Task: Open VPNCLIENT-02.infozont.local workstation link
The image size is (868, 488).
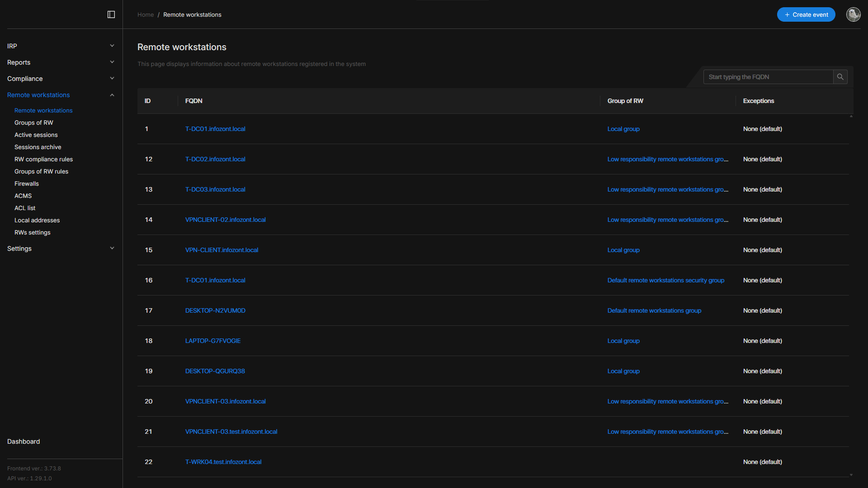Action: [x=225, y=220]
